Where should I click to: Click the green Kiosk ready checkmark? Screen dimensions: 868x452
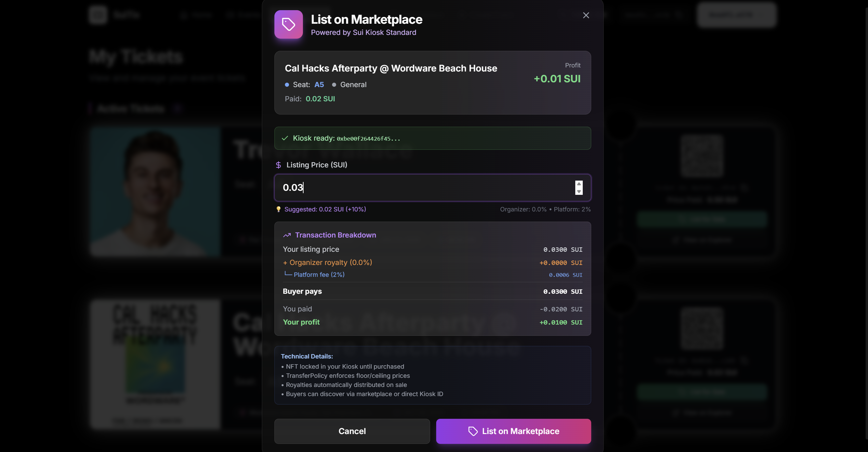[x=285, y=138]
